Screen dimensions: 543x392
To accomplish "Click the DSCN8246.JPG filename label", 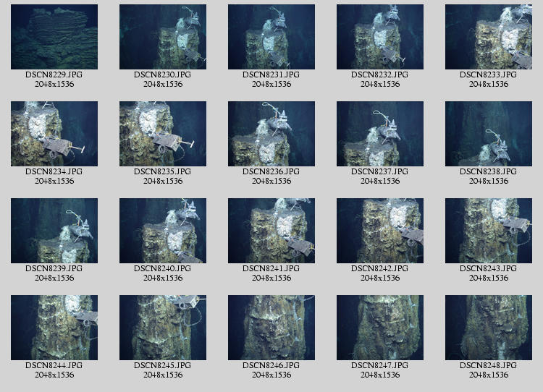I will [x=271, y=366].
